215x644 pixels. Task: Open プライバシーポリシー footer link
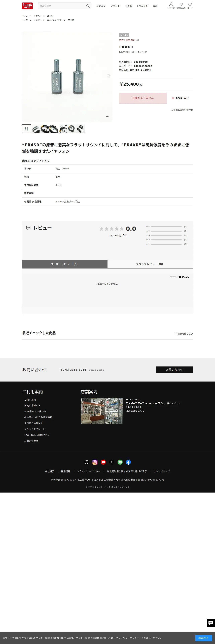click(89, 471)
